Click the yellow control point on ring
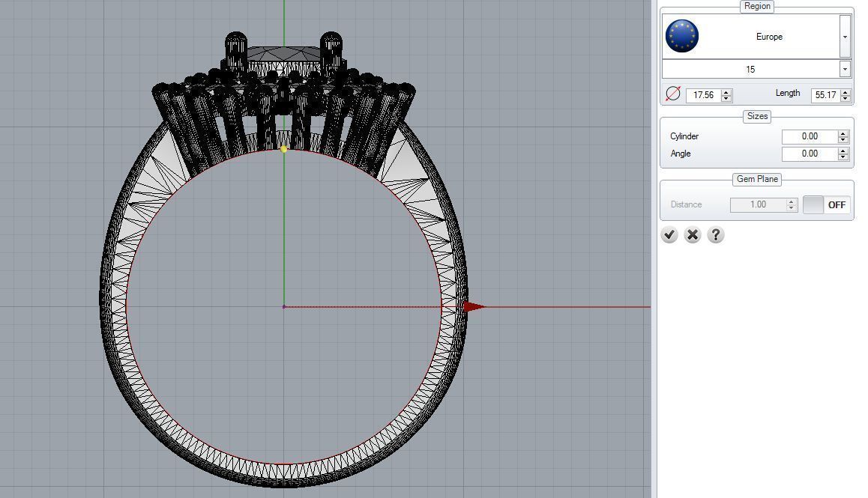 pyautogui.click(x=284, y=149)
